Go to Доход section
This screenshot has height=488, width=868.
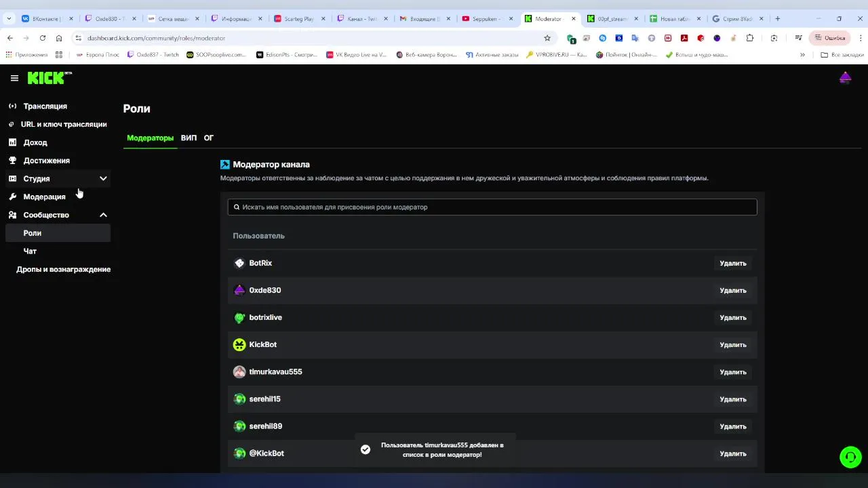tap(35, 142)
